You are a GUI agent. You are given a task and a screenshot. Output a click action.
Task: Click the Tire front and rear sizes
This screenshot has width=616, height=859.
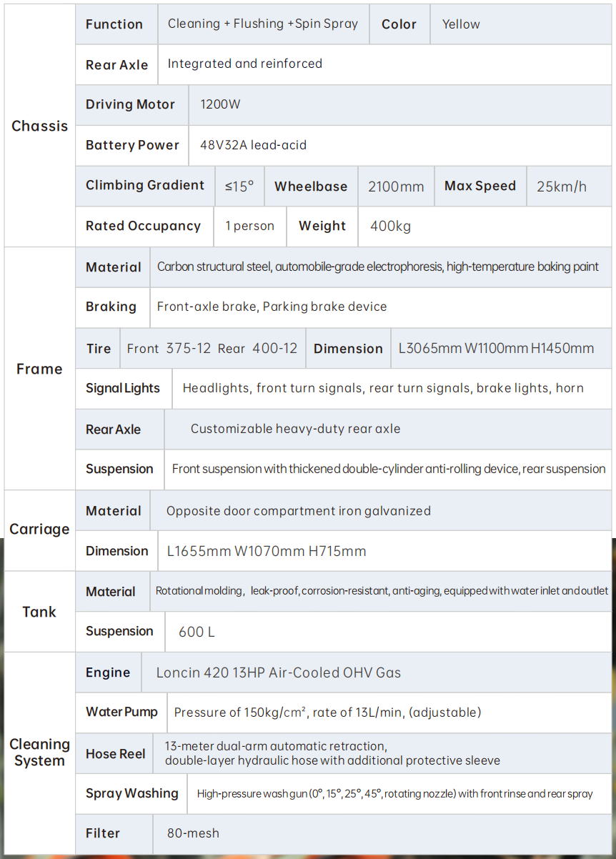pos(212,349)
